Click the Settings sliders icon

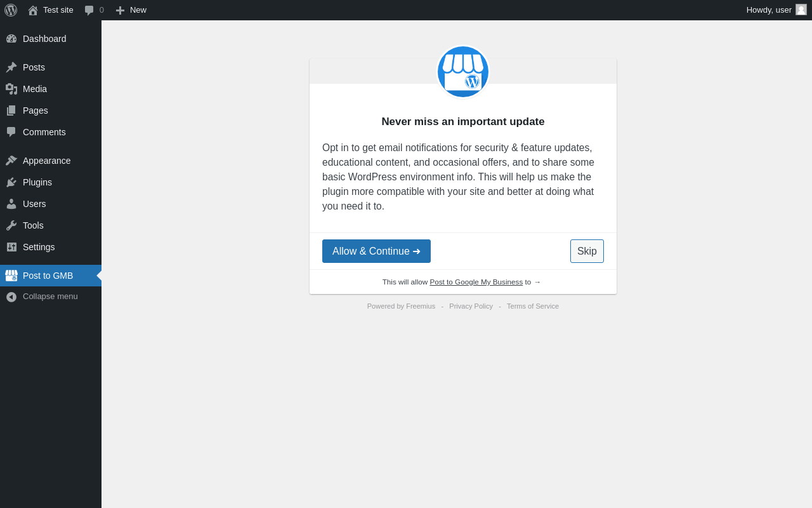11,247
